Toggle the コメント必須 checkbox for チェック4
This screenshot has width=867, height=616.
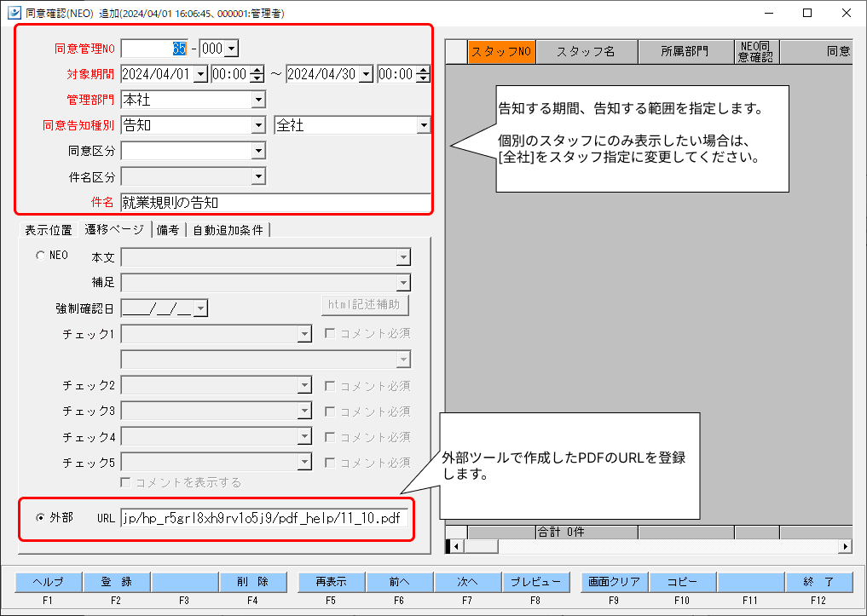(x=330, y=437)
